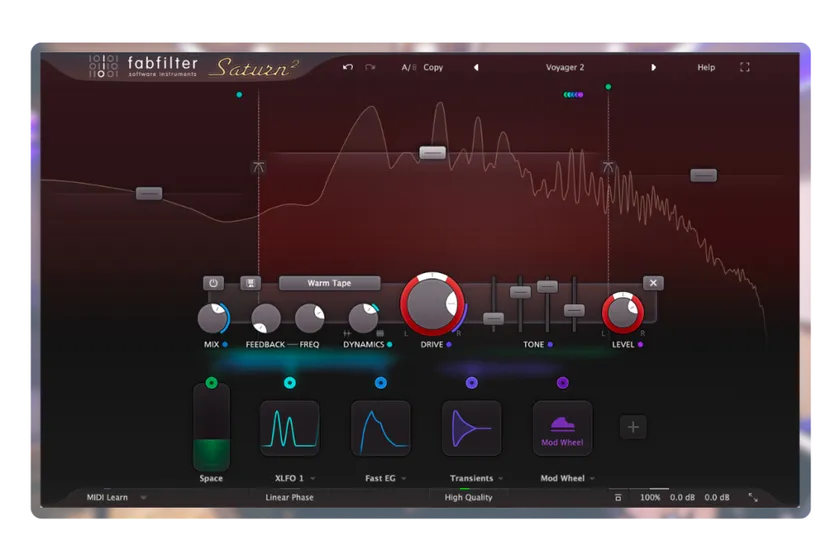Click the Mix modulation indicator dot
The image size is (840, 560).
225,345
